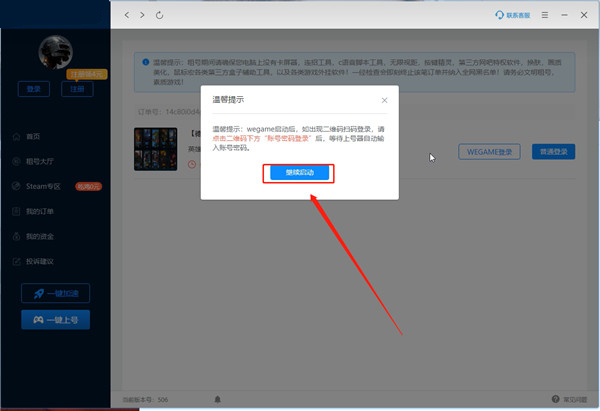Refresh the page with reload icon

coord(160,15)
